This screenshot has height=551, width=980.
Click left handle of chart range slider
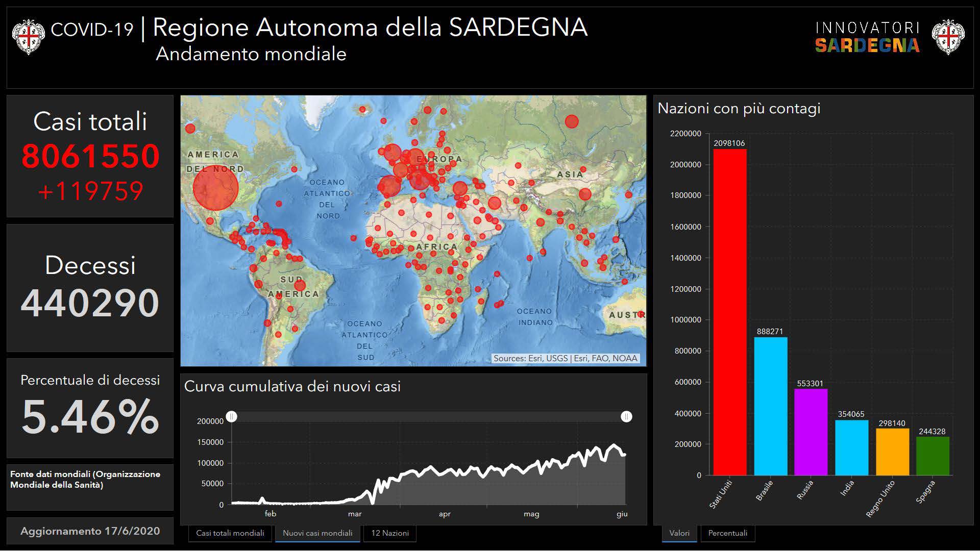click(232, 417)
